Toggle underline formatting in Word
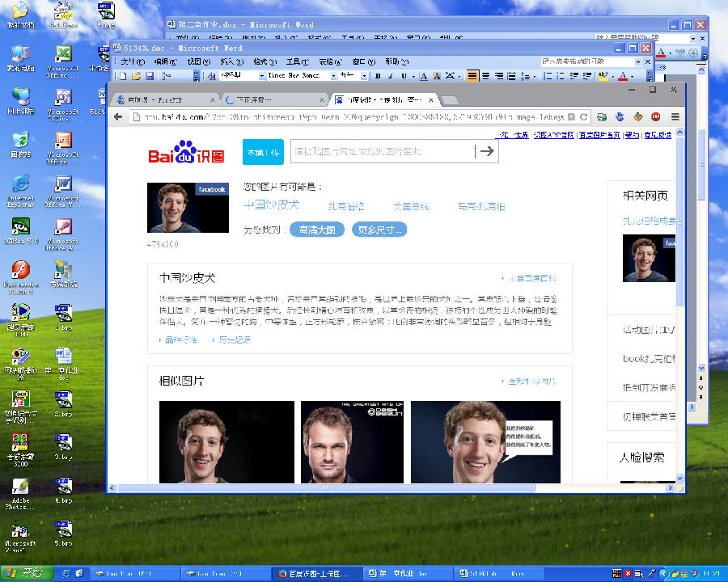Viewport: 728px width, 582px height. click(404, 76)
